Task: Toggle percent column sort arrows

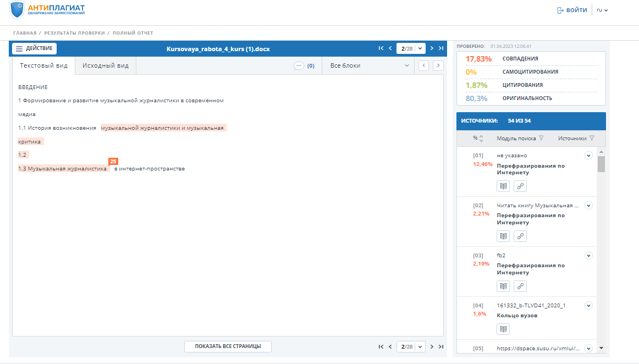Action: coord(481,139)
